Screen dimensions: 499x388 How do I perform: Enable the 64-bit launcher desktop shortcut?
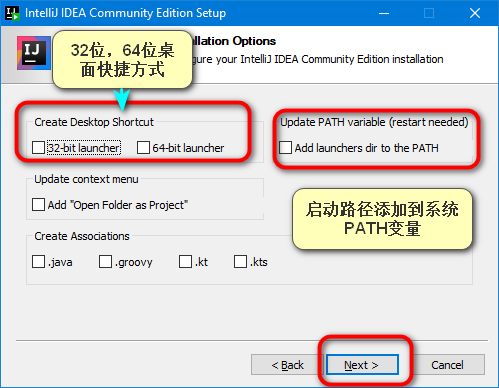(143, 148)
